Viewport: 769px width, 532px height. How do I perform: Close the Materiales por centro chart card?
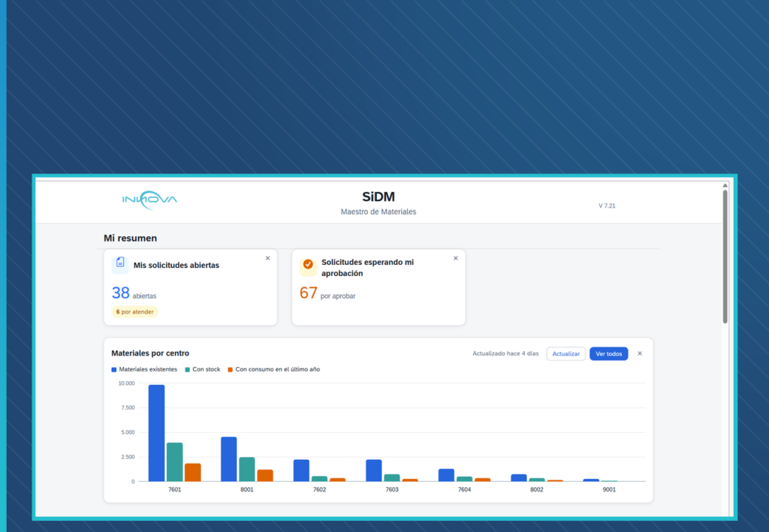(x=640, y=353)
